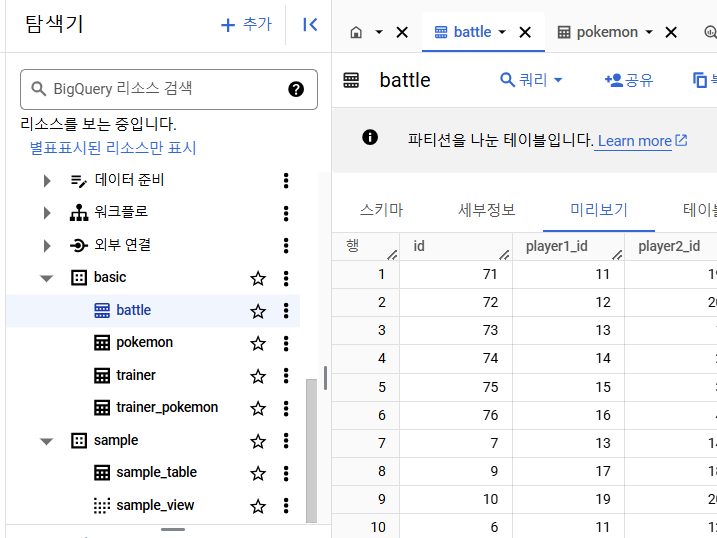Click the player2_id column header
This screenshot has width=717, height=538.
click(669, 246)
